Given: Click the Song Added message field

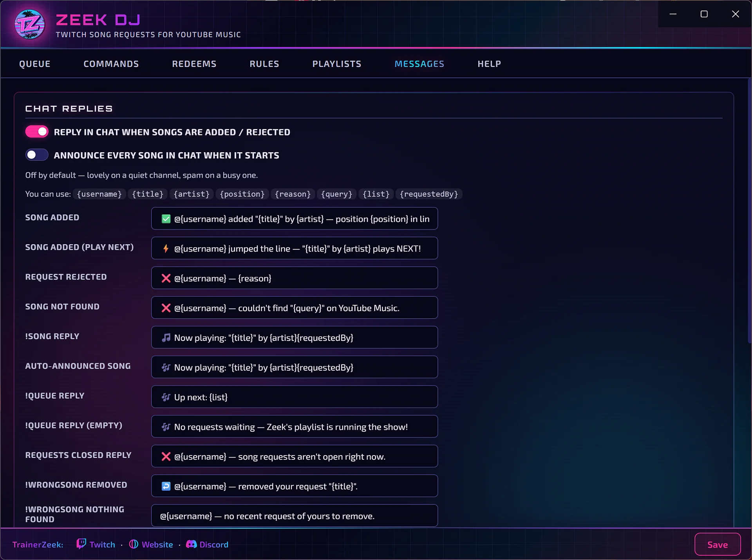Looking at the screenshot, I should click(295, 218).
